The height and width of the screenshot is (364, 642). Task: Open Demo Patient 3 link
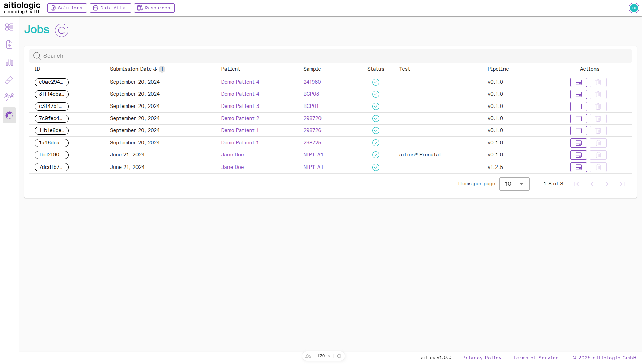point(240,106)
